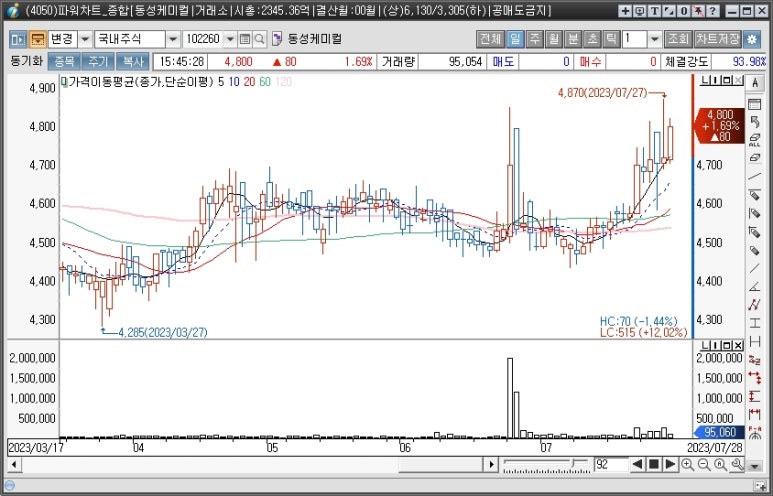Open the 국내주식 market dropdown
Screen dimensions: 773x496
click(x=173, y=39)
